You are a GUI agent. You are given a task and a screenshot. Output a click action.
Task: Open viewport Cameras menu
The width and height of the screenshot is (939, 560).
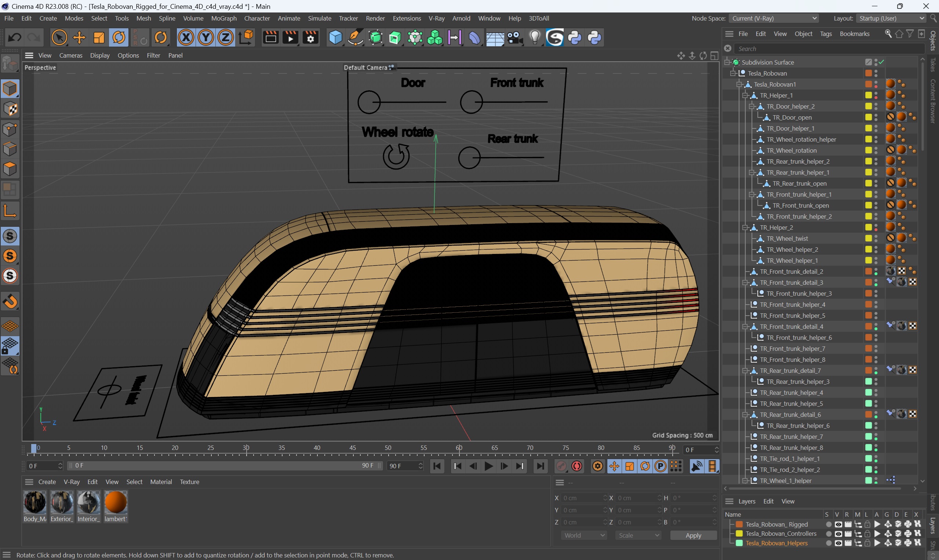point(70,55)
